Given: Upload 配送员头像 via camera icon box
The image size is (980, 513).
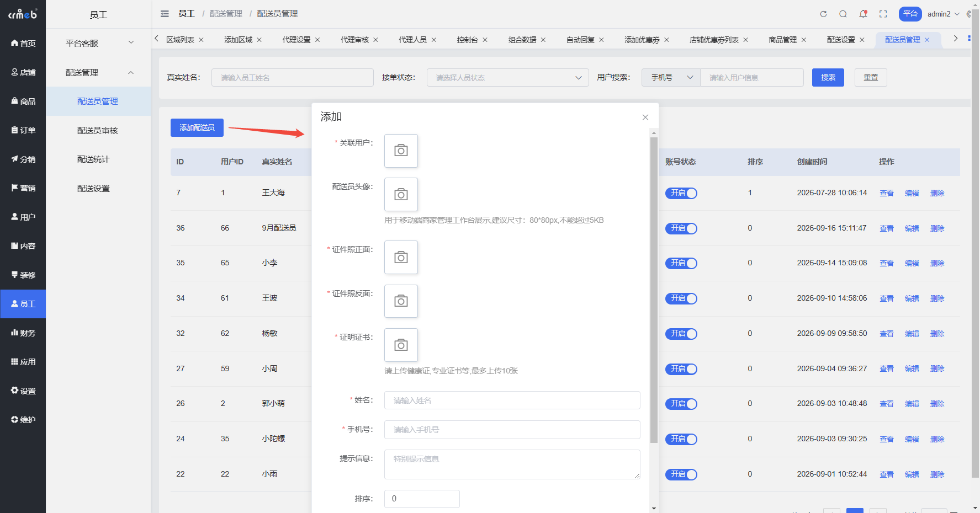Looking at the screenshot, I should coord(401,194).
